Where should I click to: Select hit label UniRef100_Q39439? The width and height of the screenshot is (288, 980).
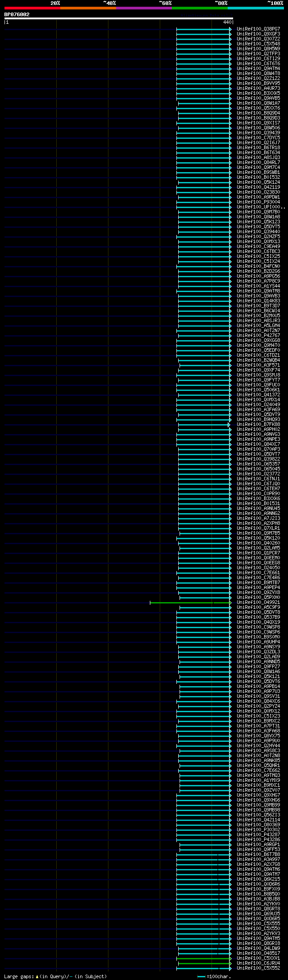258,133
